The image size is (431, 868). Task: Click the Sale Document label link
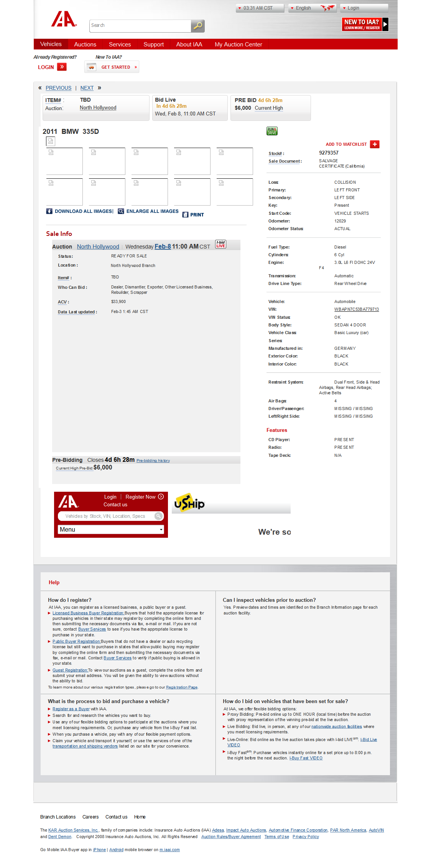pyautogui.click(x=284, y=161)
